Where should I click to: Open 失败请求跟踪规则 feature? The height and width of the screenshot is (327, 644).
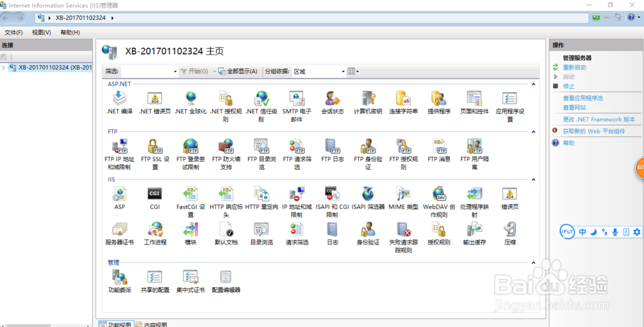coord(403,238)
